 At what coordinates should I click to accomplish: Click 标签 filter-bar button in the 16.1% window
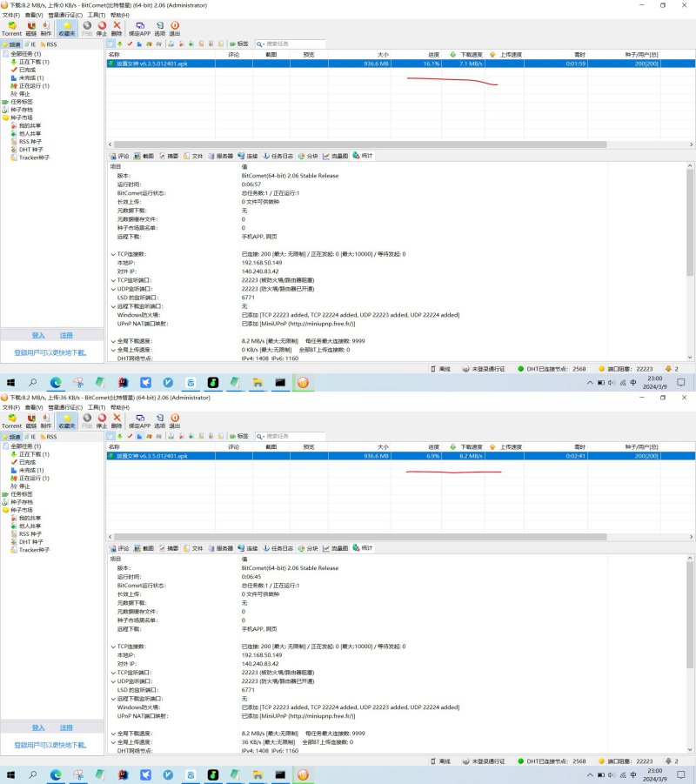[239, 44]
